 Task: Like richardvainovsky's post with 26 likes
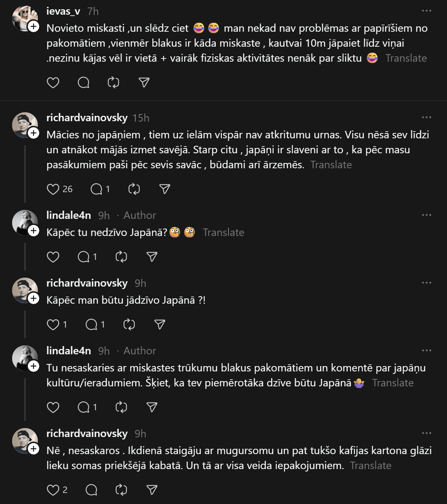click(x=53, y=189)
